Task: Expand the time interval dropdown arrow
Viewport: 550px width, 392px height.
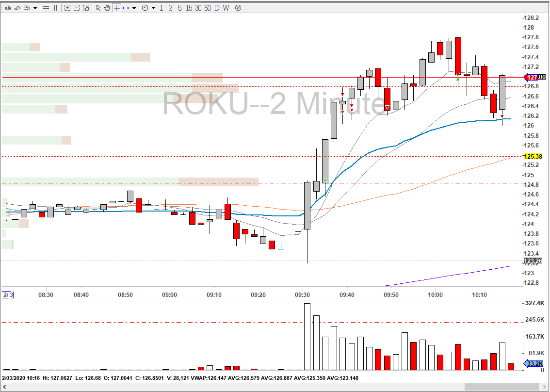Action: [x=154, y=8]
